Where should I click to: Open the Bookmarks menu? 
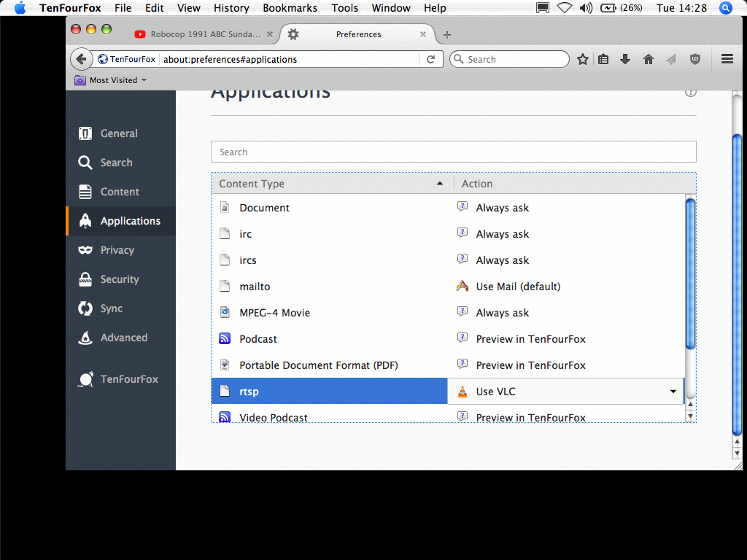(x=290, y=8)
